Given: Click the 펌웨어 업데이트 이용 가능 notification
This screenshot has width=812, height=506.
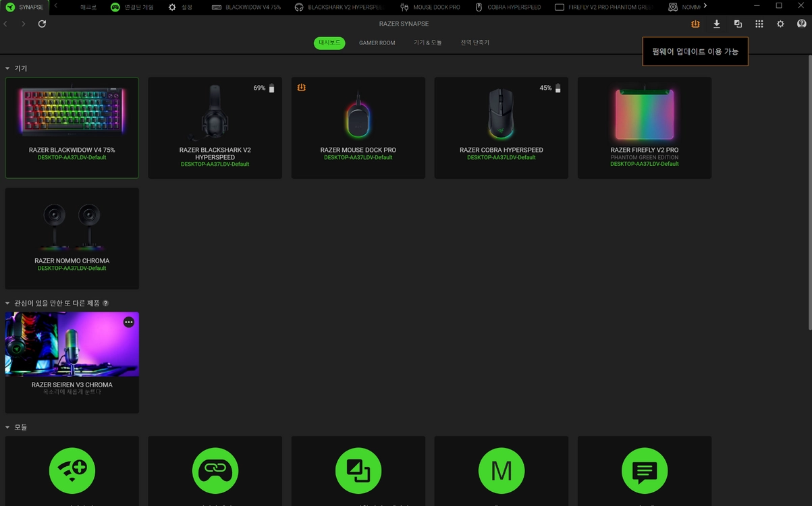Looking at the screenshot, I should click(695, 51).
